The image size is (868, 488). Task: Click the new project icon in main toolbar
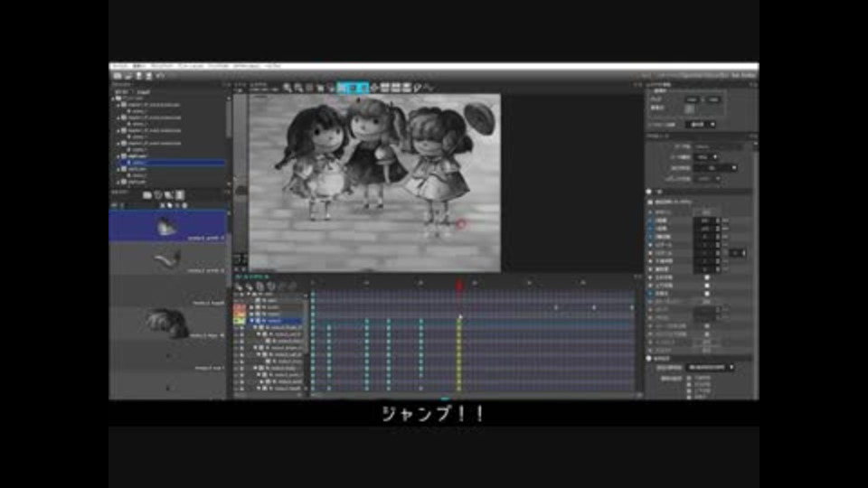pos(118,76)
